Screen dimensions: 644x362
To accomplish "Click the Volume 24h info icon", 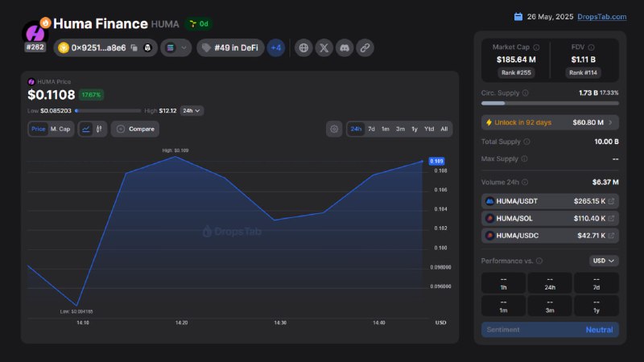I will [525, 183].
